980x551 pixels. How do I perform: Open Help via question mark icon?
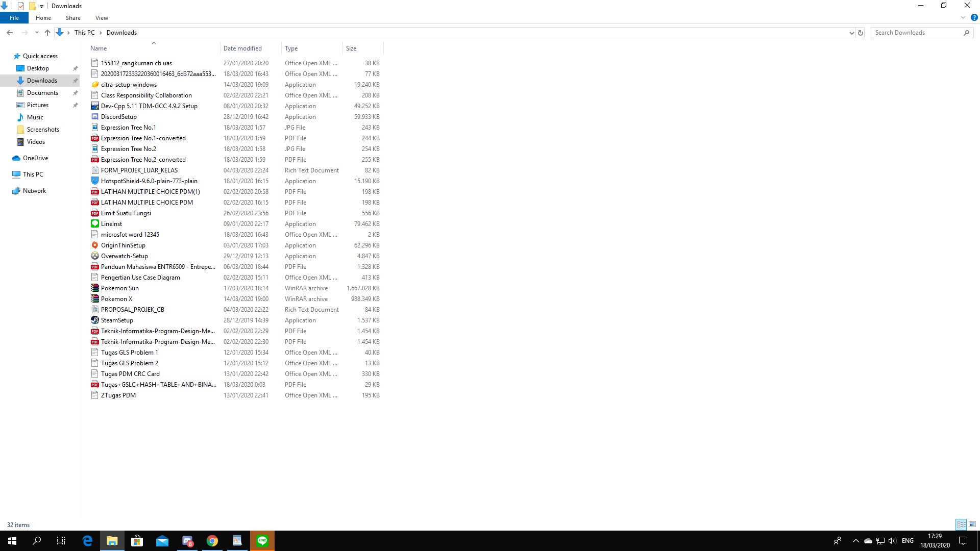click(x=974, y=17)
